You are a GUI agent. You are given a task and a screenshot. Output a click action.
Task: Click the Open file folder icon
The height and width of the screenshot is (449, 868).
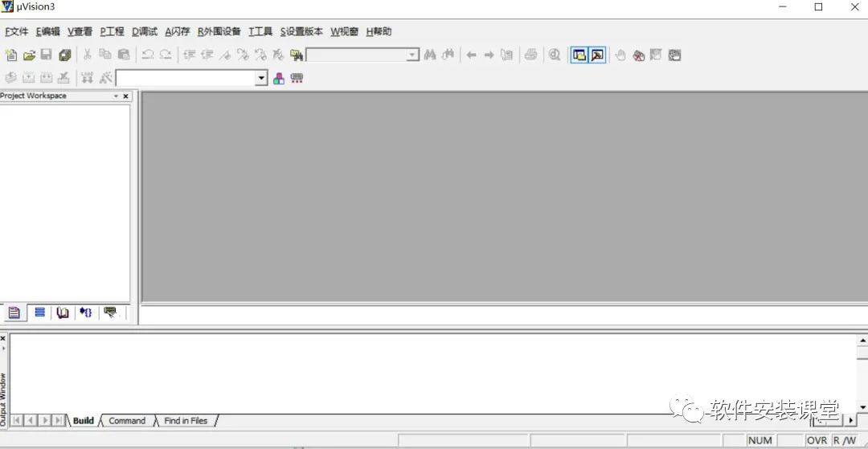pos(30,55)
